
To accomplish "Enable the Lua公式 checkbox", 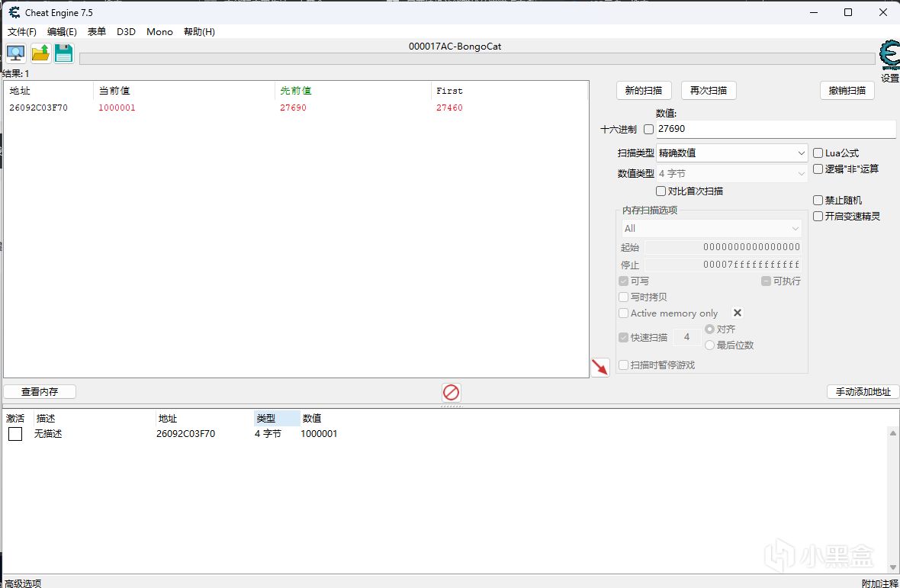I will [x=818, y=153].
